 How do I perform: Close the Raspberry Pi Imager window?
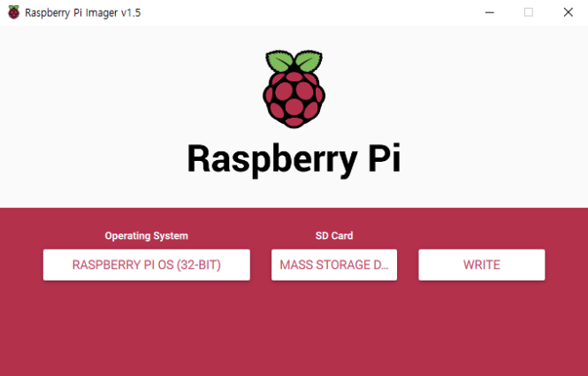(x=569, y=12)
